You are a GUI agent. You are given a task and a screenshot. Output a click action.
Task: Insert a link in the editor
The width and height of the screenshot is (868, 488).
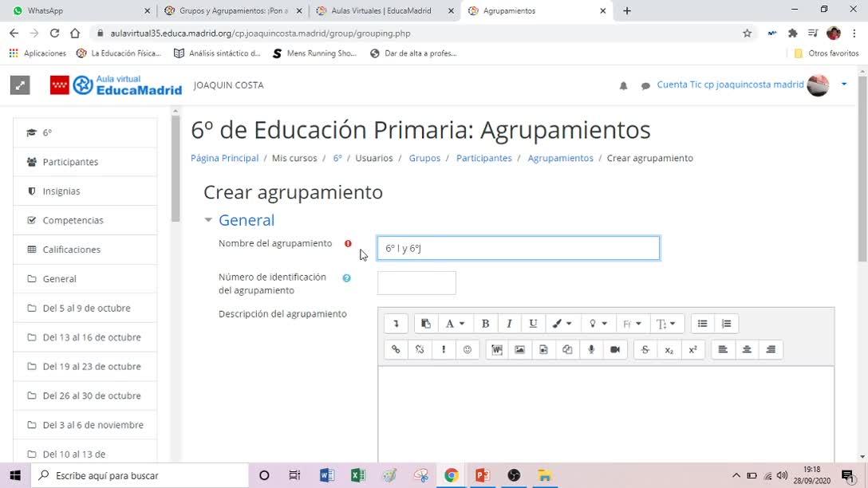tap(396, 350)
